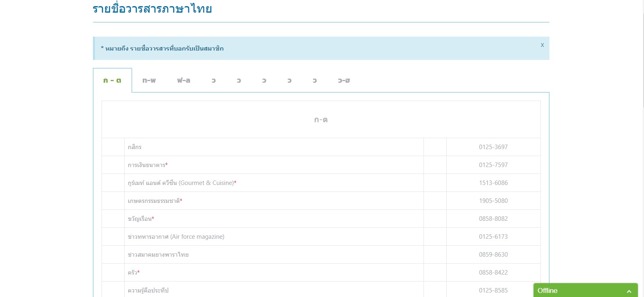Viewport: 644px width, 297px height.
Task: Click the กสิกร journal entry
Action: coord(135,147)
